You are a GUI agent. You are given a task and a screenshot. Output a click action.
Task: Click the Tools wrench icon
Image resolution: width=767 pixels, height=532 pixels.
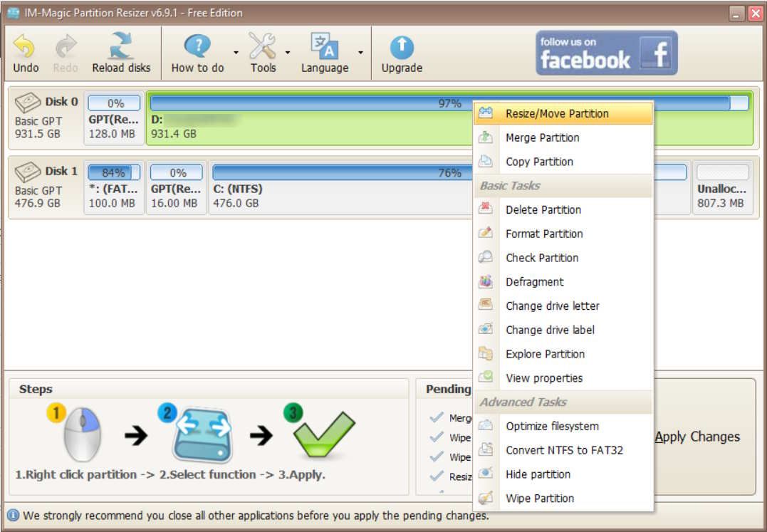coord(263,45)
